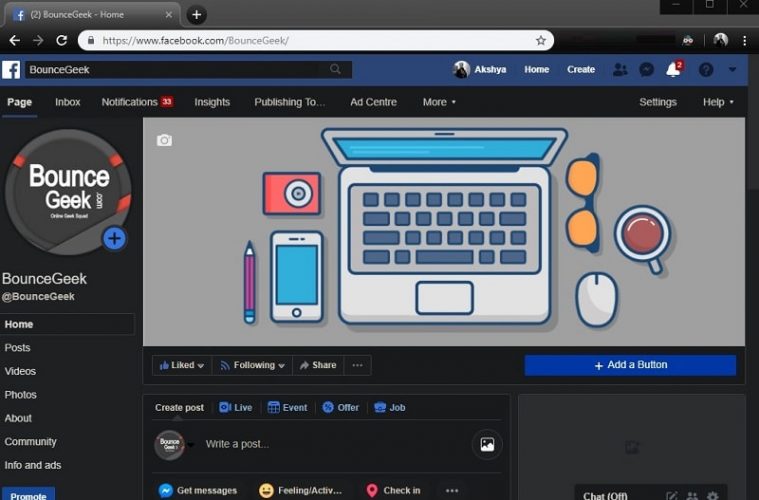This screenshot has width=759, height=500.
Task: Click the cover photo camera icon
Action: pos(164,140)
